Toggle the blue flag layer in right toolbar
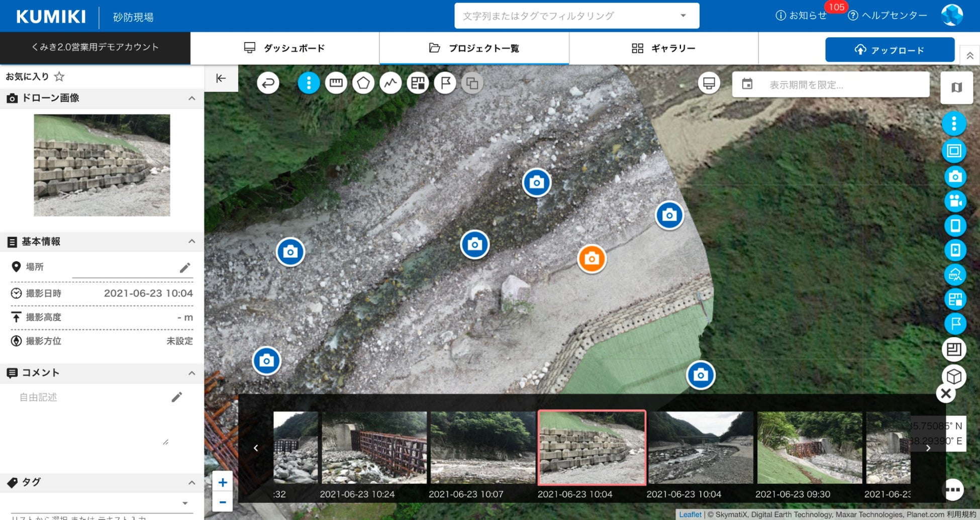980x520 pixels. pyautogui.click(x=955, y=324)
